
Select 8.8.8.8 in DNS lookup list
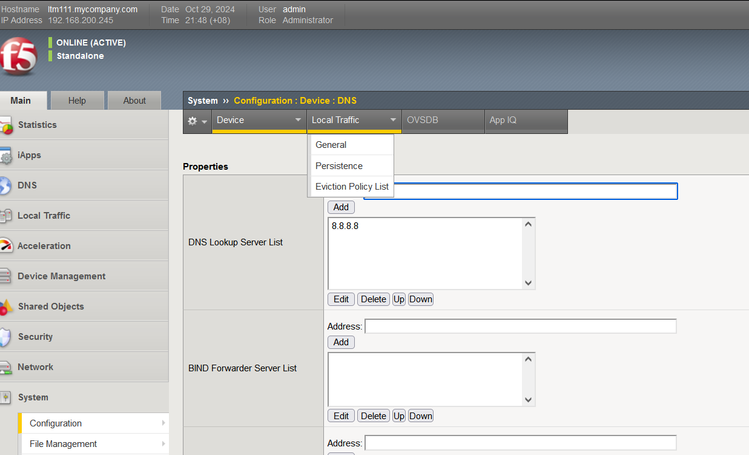tap(345, 226)
